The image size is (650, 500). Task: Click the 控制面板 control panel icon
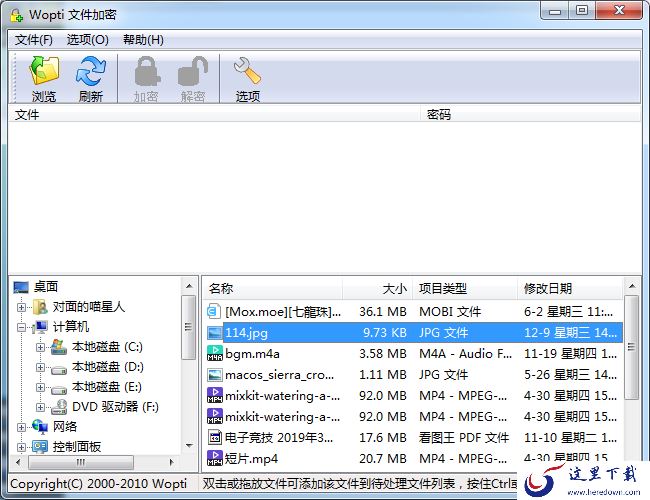(40, 447)
